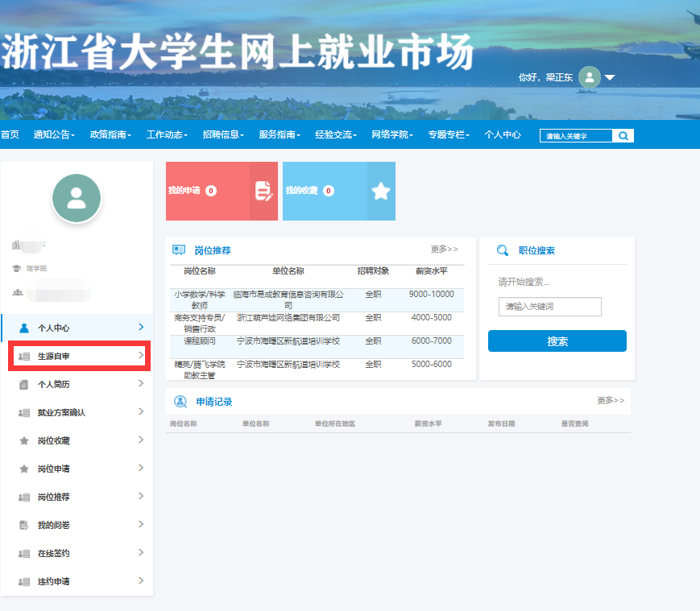
Task: Click the magnifier search icon in navbar
Action: [x=623, y=136]
